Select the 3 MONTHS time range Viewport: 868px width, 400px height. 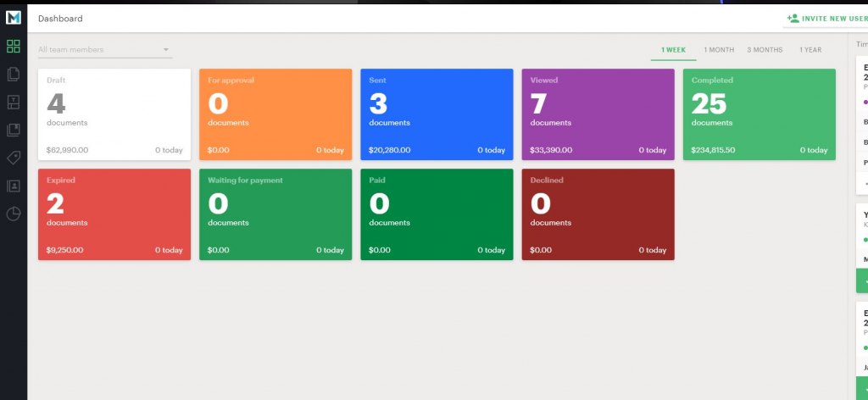pos(765,50)
